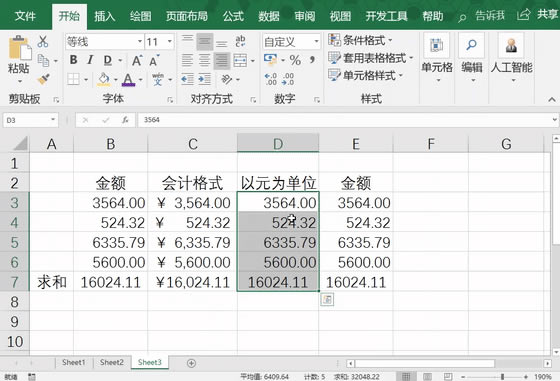This screenshot has height=381, width=560.
Task: Open the Paste Options smart tag
Action: click(327, 300)
